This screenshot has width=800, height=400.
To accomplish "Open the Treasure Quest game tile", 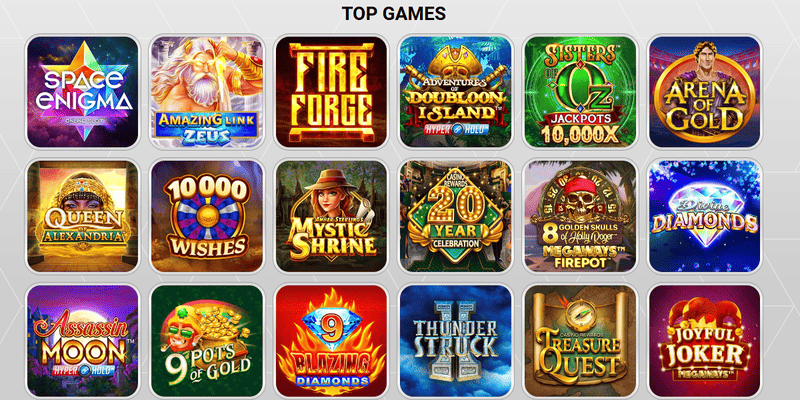I will pyautogui.click(x=580, y=341).
